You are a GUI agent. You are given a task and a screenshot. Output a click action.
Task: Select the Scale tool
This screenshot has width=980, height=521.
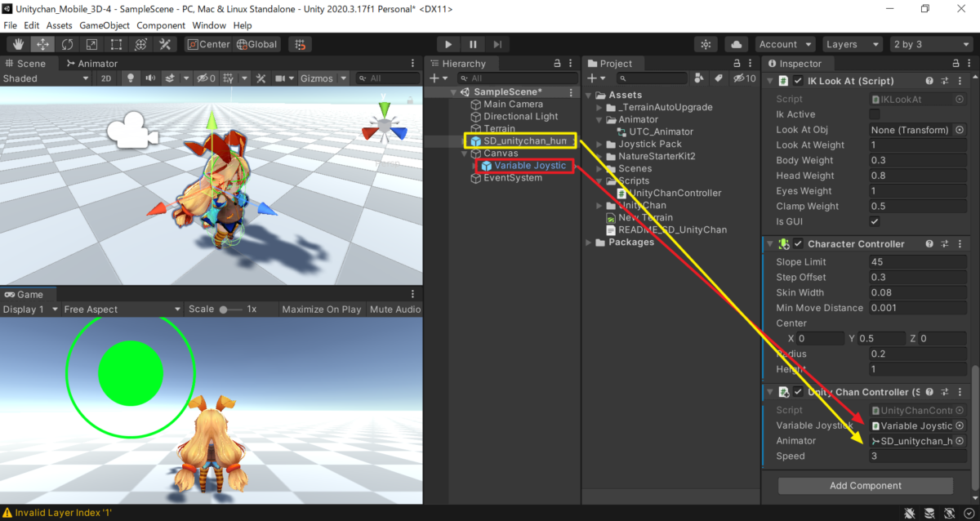tap(91, 44)
